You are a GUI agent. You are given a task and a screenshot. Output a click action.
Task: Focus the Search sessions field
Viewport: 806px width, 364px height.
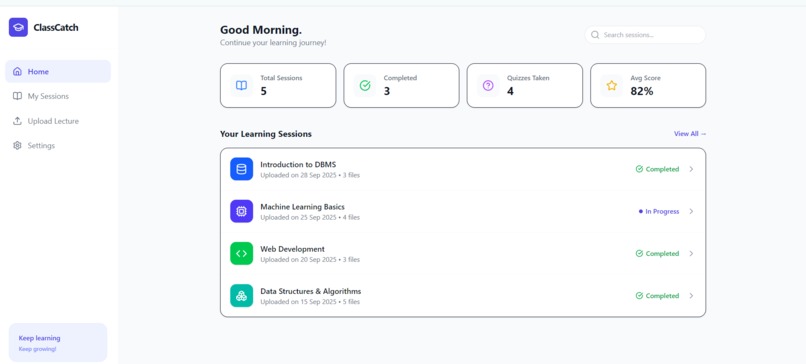pos(645,35)
